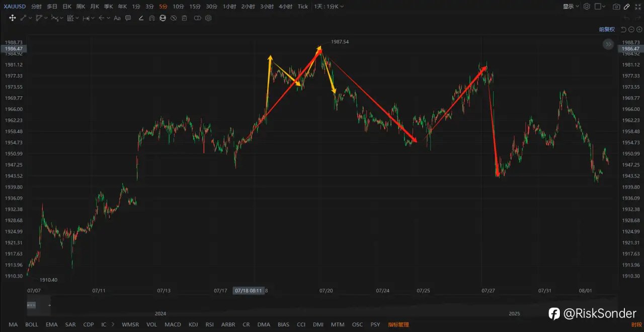Select the 15分 interval tab

(195, 7)
